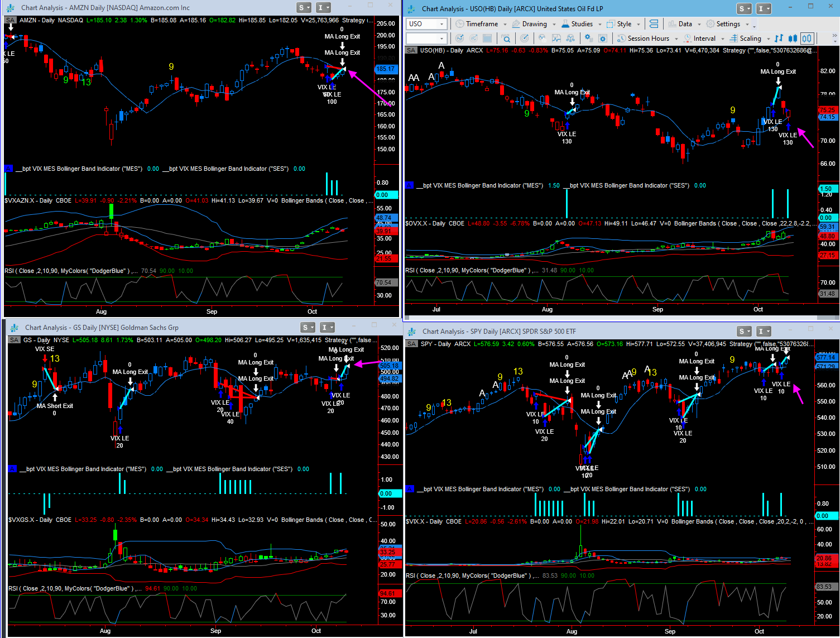Click the Timeframe button

[x=482, y=24]
